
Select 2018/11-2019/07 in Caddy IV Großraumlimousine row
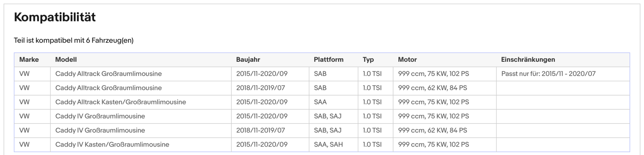tap(260, 130)
